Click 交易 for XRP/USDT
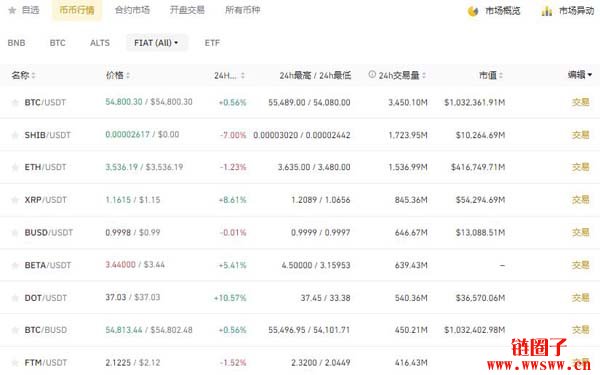 click(580, 200)
